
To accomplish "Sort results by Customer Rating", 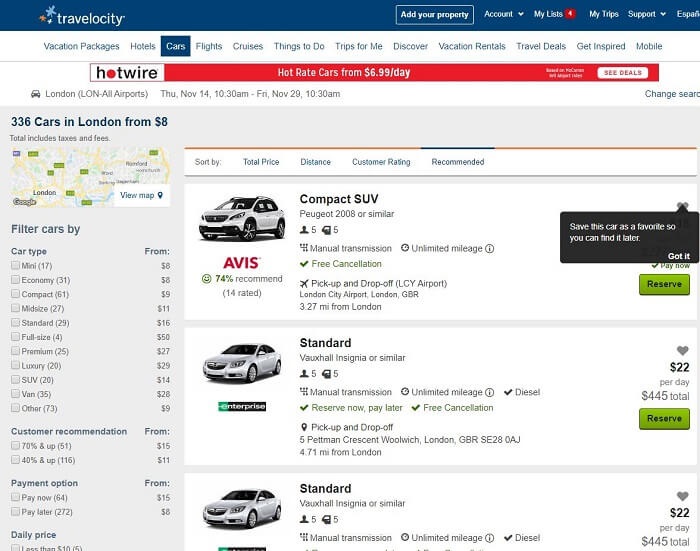I will click(x=381, y=162).
